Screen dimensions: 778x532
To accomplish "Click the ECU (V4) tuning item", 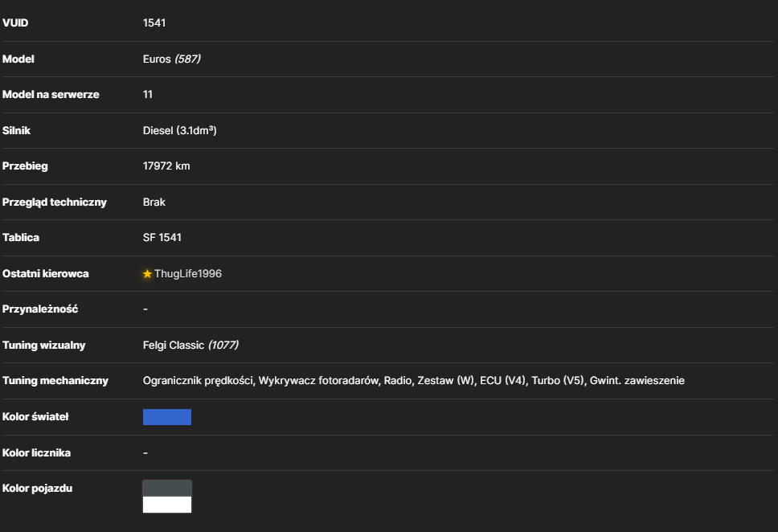I will point(502,381).
